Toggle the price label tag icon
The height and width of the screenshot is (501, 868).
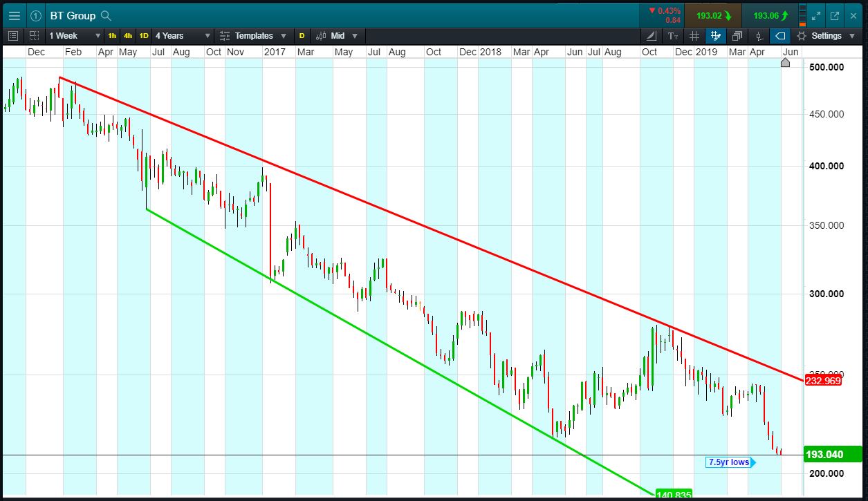pos(780,35)
